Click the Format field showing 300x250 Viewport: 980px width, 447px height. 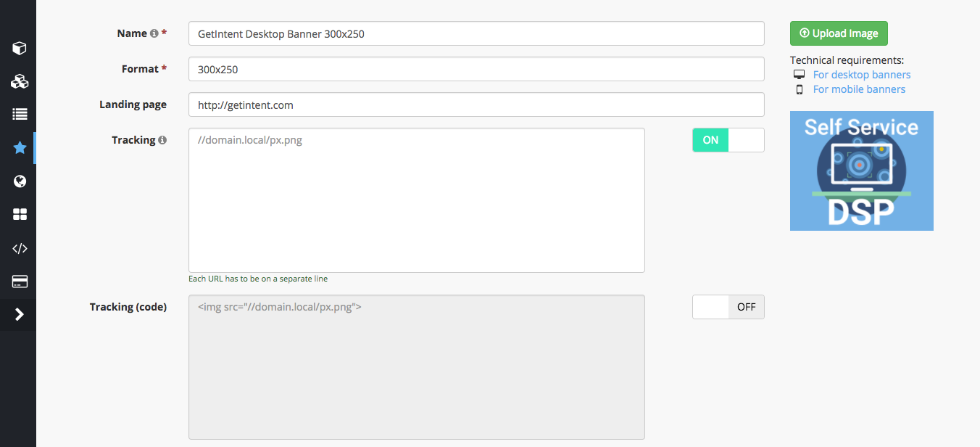(x=476, y=69)
